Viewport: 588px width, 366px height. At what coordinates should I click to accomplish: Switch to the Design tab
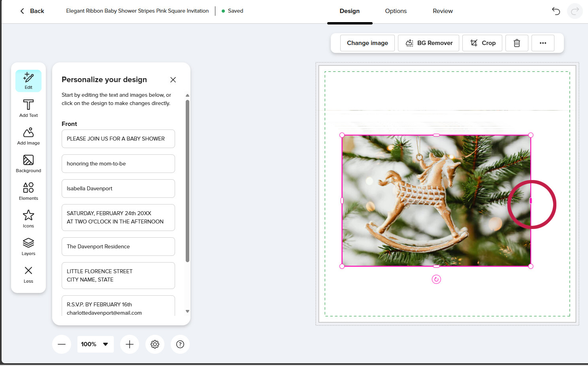point(350,11)
